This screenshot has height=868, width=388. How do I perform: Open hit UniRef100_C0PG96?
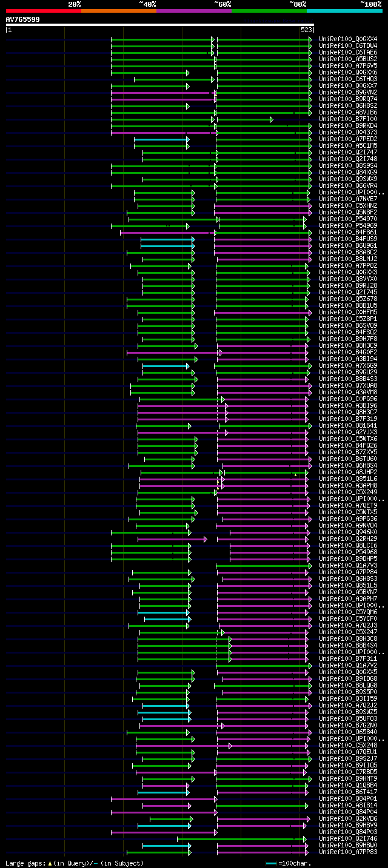pyautogui.click(x=348, y=399)
